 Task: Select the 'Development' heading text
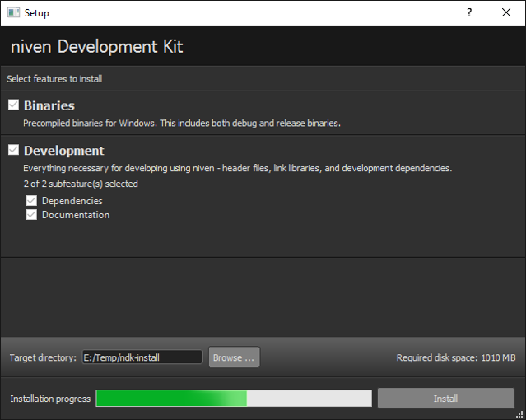click(x=64, y=151)
